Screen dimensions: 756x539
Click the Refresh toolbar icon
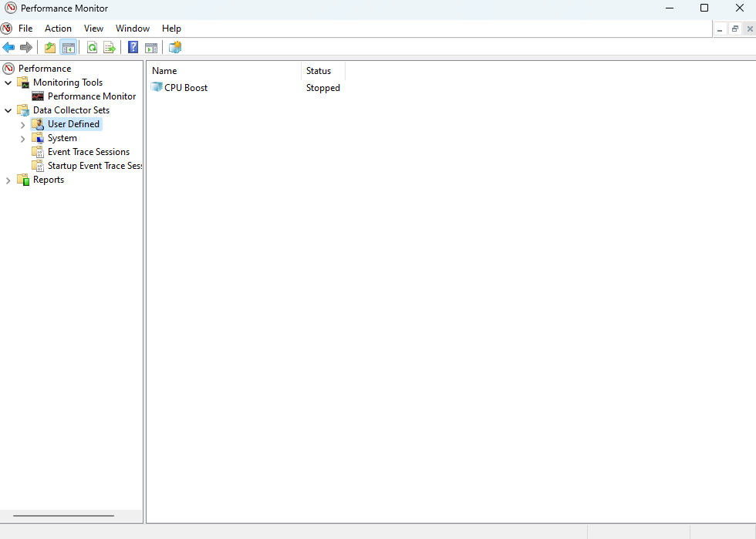click(x=92, y=48)
